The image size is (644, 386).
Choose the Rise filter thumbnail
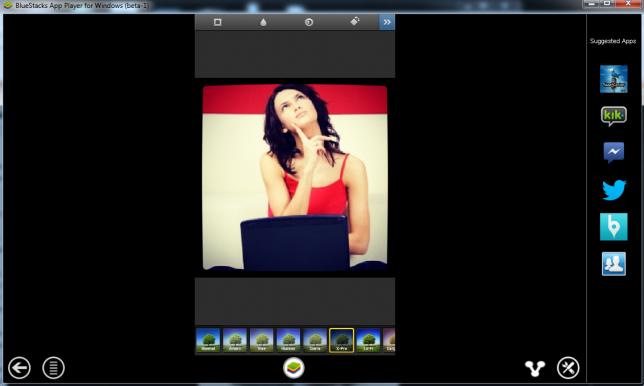[262, 340]
